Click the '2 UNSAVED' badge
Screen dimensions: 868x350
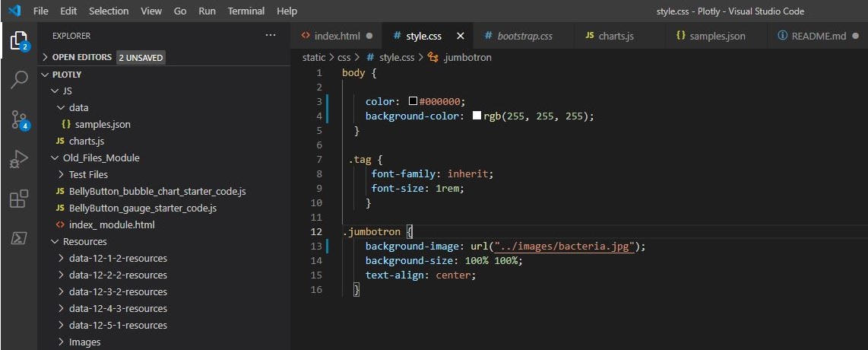[x=141, y=57]
